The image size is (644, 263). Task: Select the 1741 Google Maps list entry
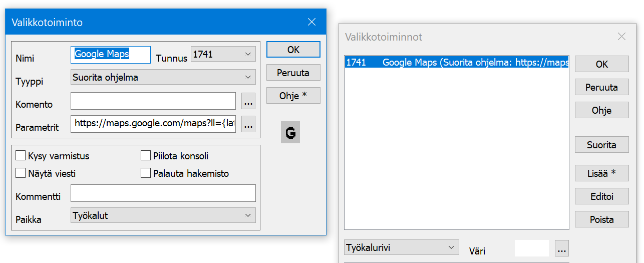[x=457, y=63]
